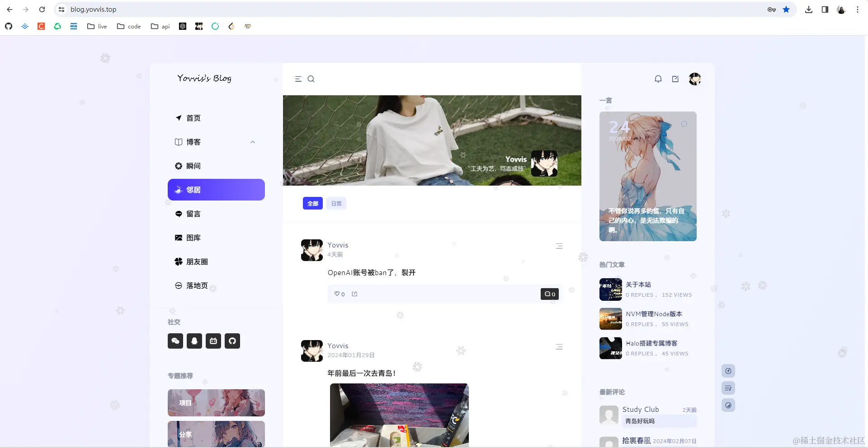Open 朋友圈 in the sidebar
This screenshot has width=868, height=448.
(216, 261)
